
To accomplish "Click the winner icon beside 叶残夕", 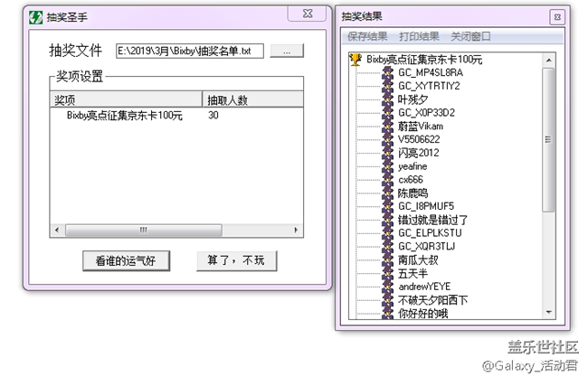I will 387,99.
